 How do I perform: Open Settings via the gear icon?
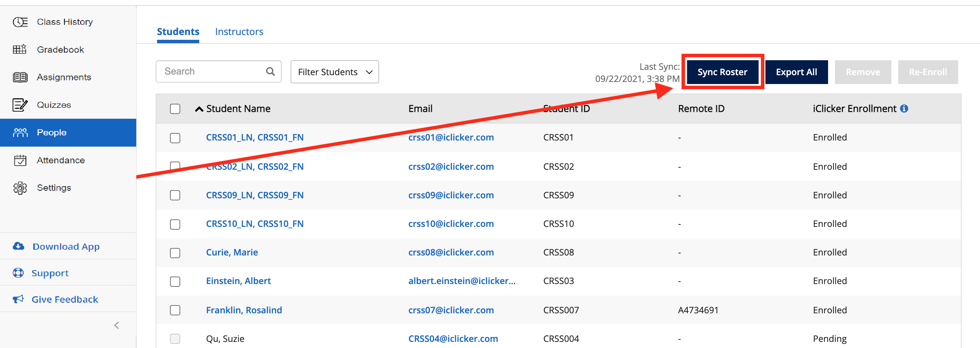point(20,188)
